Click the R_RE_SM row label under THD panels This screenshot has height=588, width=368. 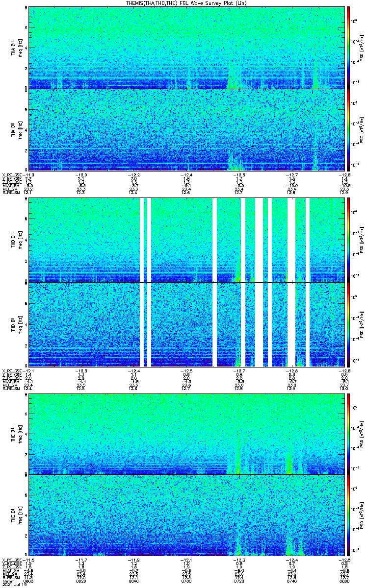(x=11, y=389)
